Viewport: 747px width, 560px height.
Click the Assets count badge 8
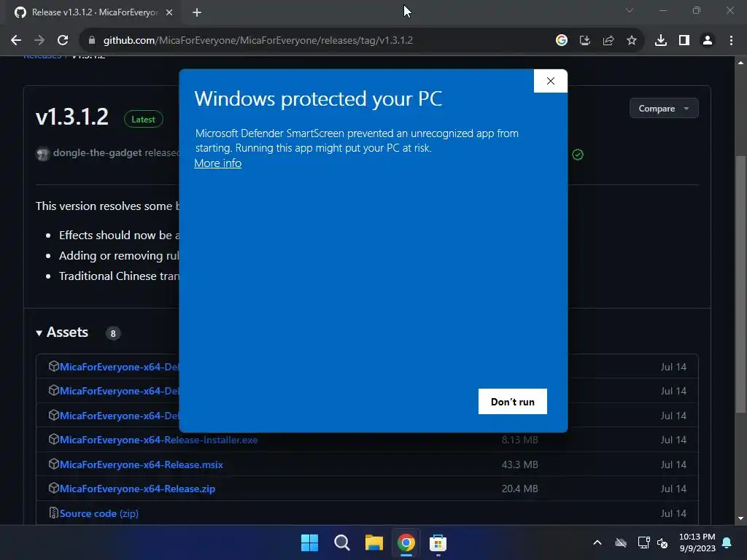click(113, 333)
